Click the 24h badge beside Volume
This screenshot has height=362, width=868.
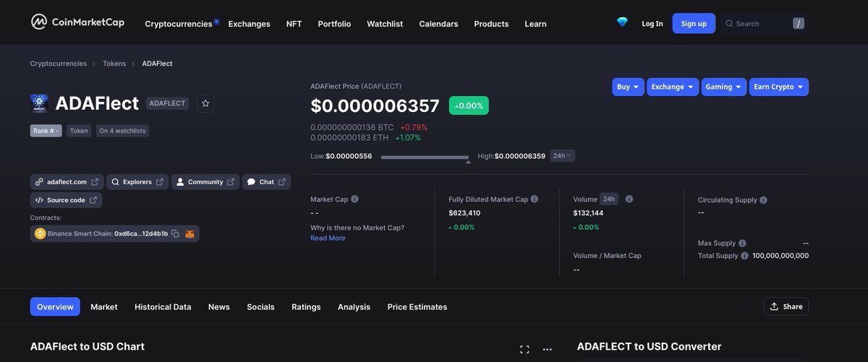click(609, 199)
